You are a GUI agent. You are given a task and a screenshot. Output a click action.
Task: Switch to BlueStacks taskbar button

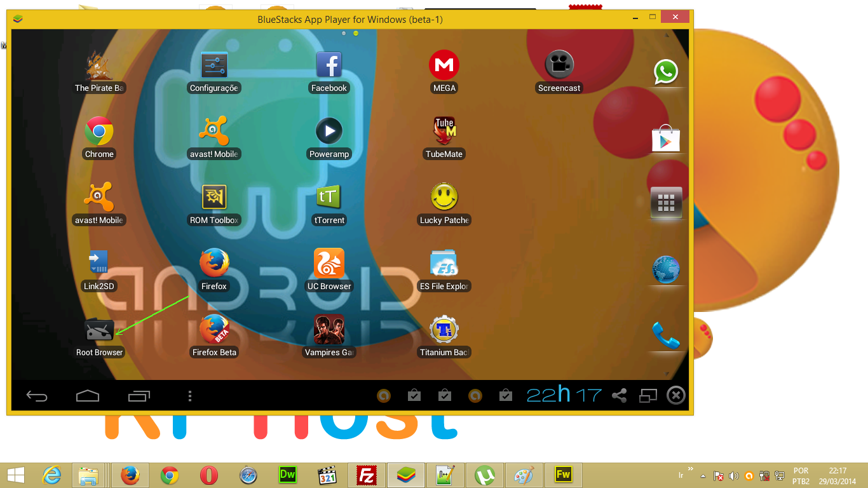pos(406,475)
